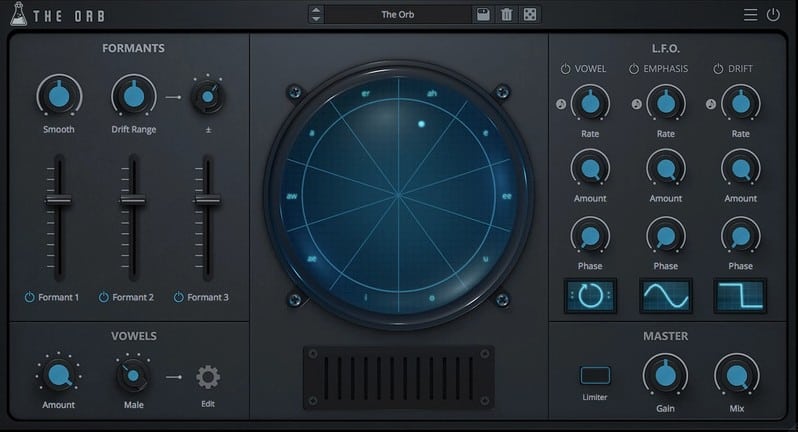Click the Male voice type knob

pos(133,376)
